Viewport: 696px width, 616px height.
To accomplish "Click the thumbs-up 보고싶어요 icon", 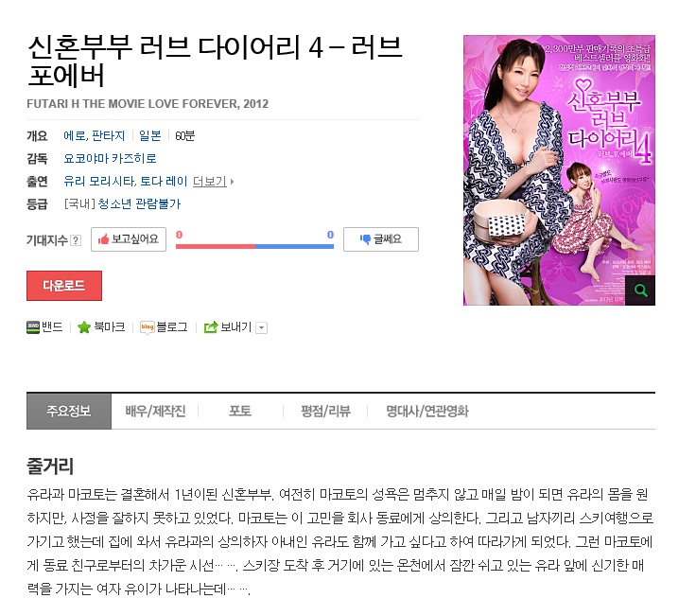I will (103, 239).
